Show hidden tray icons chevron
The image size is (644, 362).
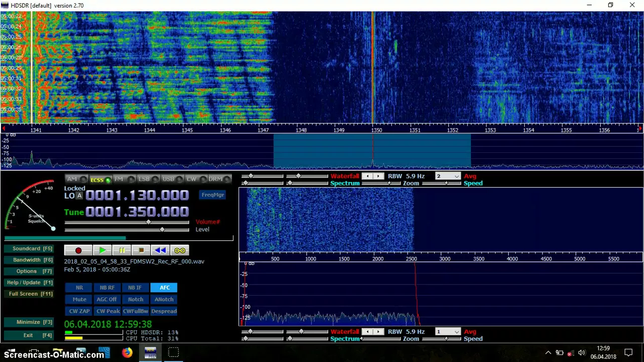pyautogui.click(x=548, y=352)
